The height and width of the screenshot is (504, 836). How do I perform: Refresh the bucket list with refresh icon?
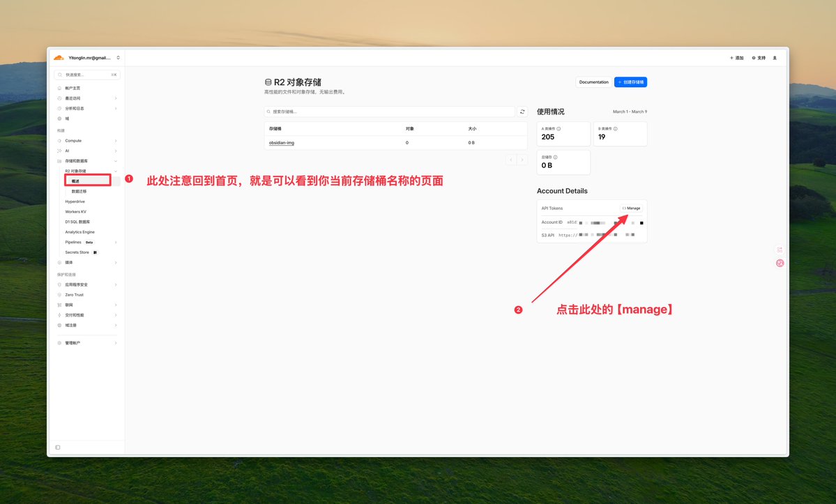click(522, 112)
